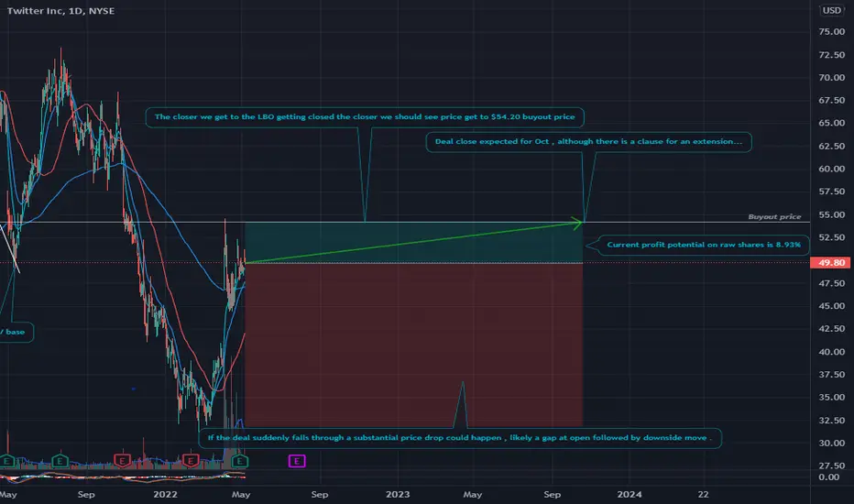
Task: Click the Twitter Inc, 1D, NYSE chart title
Action: coord(61,11)
